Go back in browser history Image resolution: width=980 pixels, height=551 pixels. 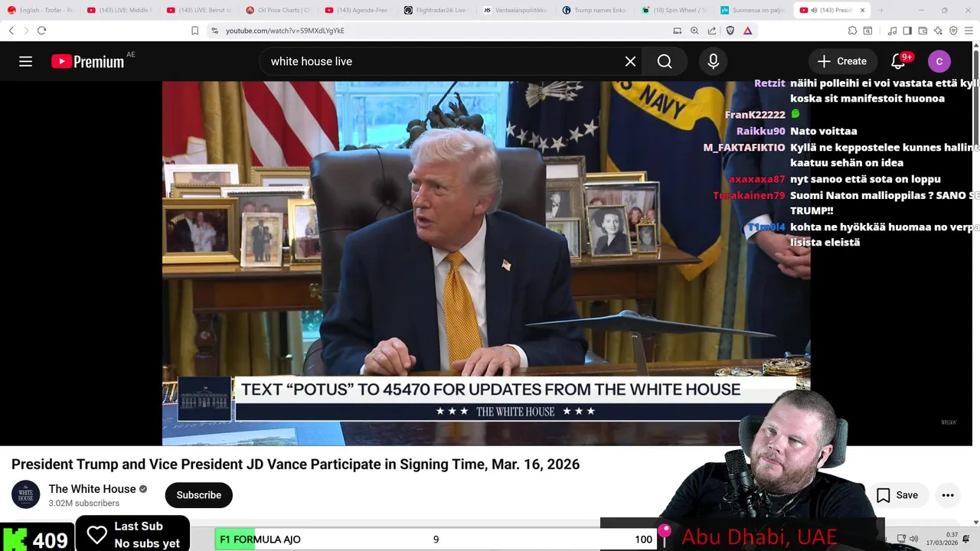pos(11,31)
